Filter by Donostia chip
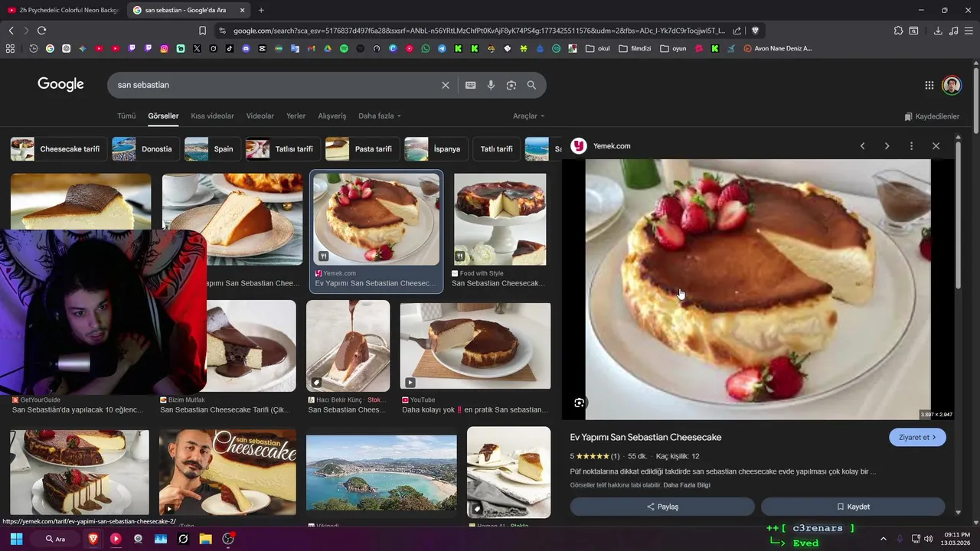The width and height of the screenshot is (980, 551). (x=145, y=149)
